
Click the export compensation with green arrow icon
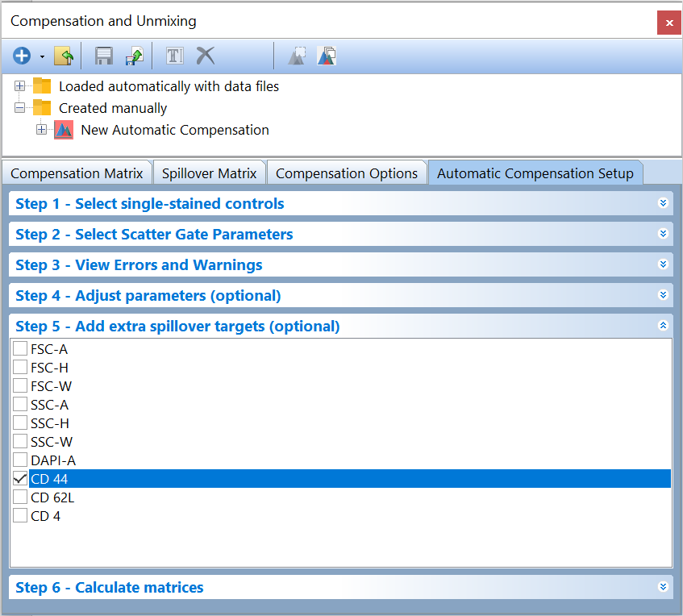pos(134,56)
